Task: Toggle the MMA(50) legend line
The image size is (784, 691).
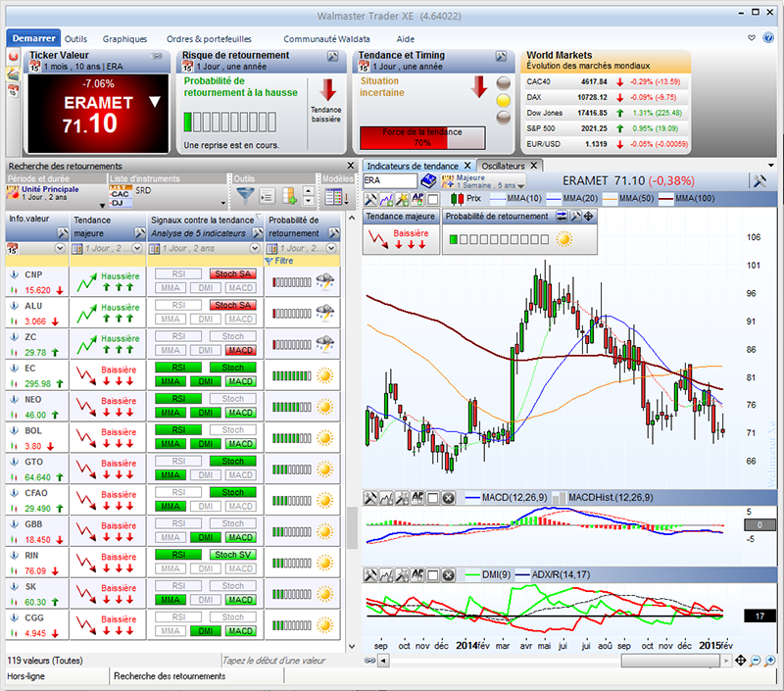Action: (628, 199)
